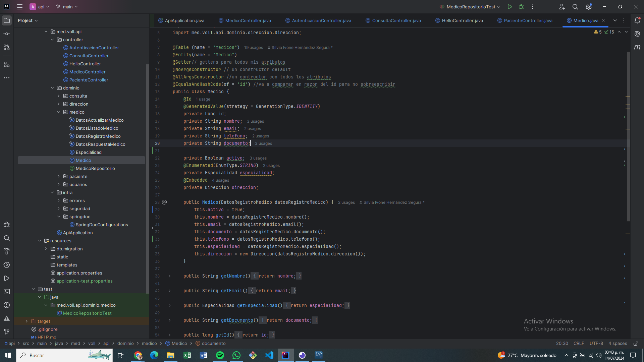Image resolution: width=644 pixels, height=362 pixels.
Task: Select the Debug icon in toolbar
Action: tap(522, 7)
